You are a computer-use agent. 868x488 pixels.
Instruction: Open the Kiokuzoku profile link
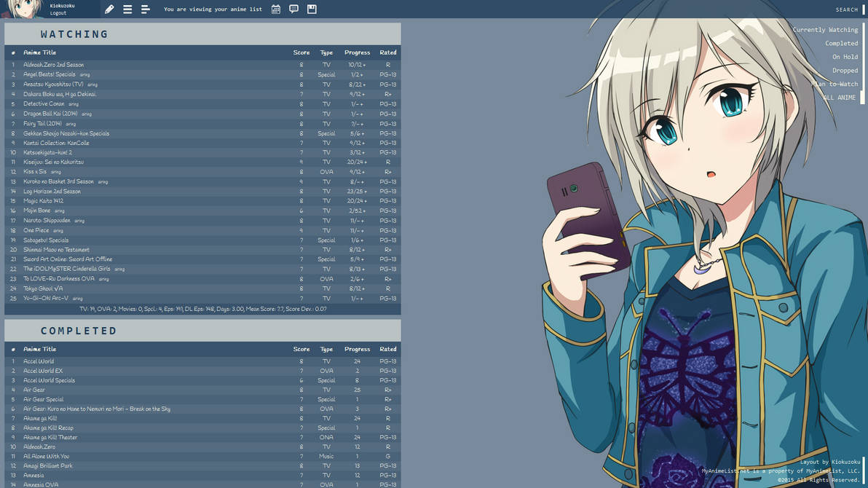tap(62, 6)
